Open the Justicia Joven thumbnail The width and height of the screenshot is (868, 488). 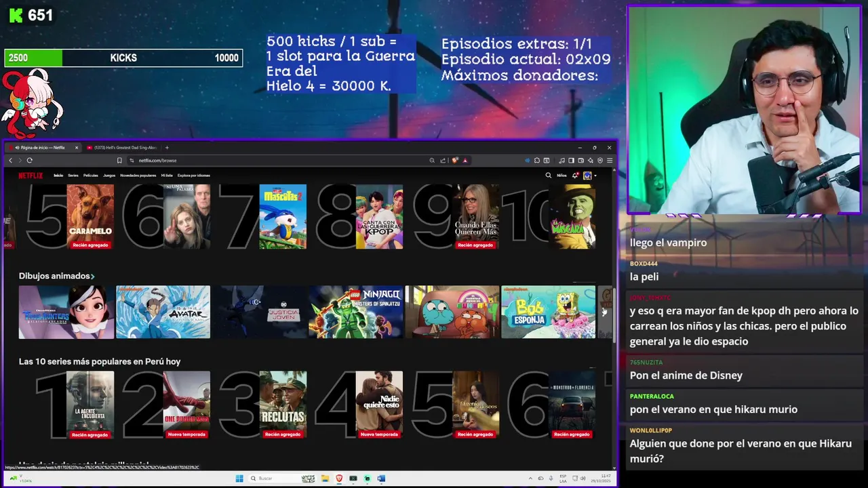click(260, 312)
